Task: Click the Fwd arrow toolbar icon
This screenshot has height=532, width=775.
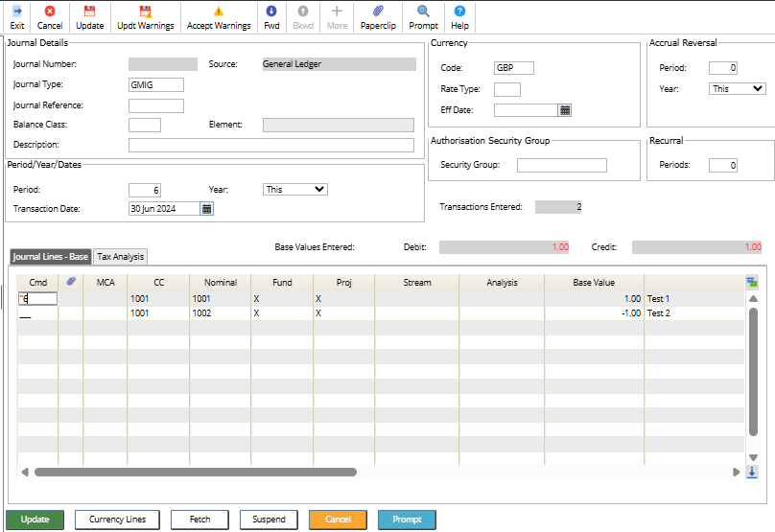Action: [271, 12]
